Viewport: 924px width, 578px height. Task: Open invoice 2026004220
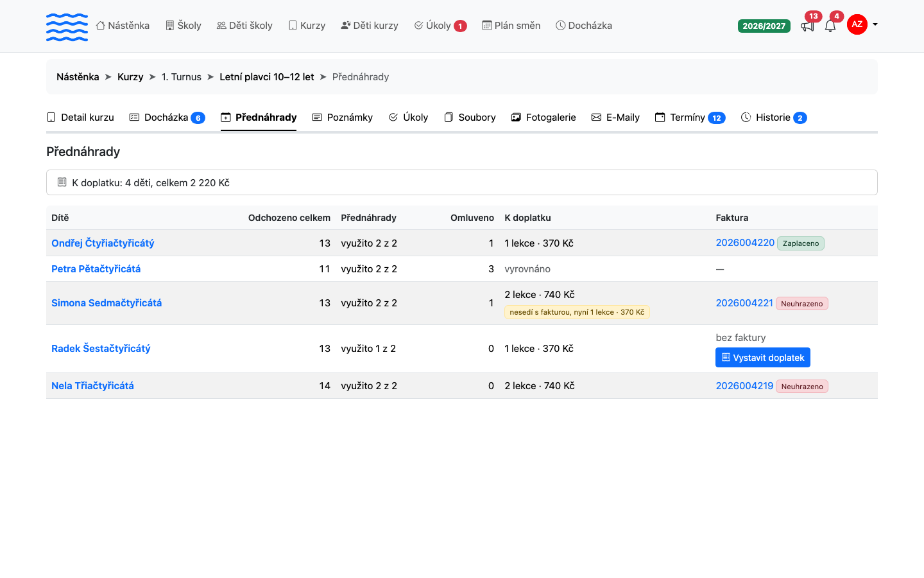(745, 243)
